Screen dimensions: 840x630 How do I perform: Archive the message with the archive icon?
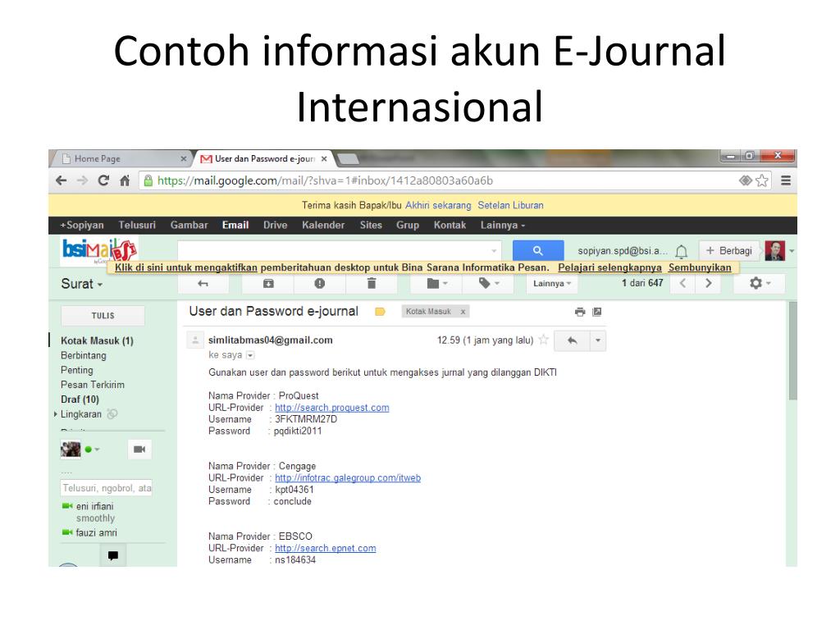click(x=268, y=283)
